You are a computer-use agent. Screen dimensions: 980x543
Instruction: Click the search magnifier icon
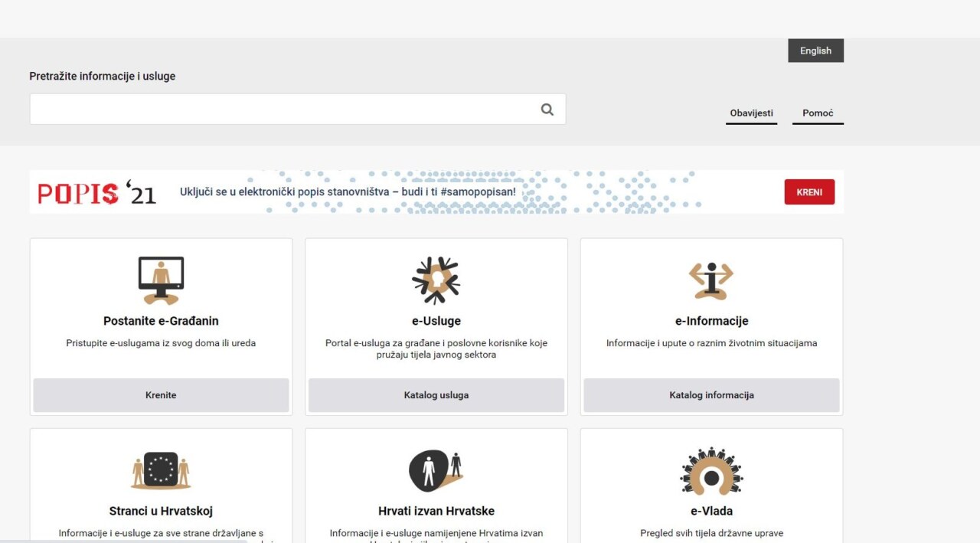547,110
